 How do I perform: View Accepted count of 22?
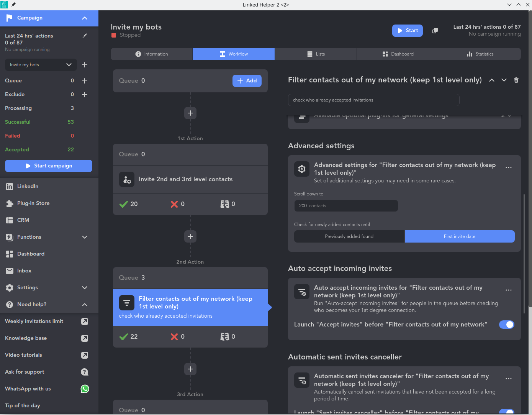(71, 150)
